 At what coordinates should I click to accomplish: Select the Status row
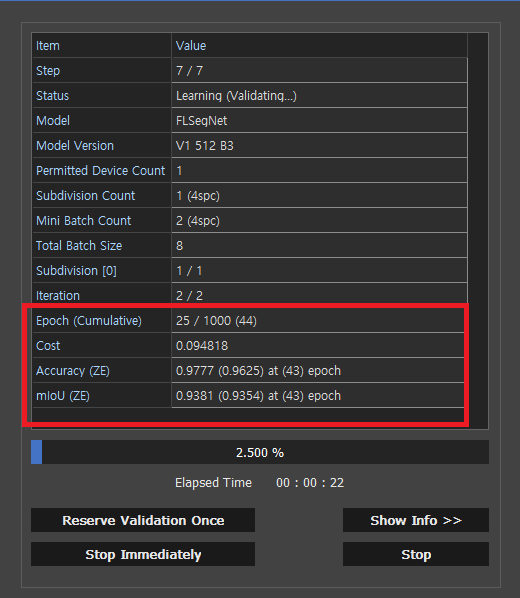[250, 95]
